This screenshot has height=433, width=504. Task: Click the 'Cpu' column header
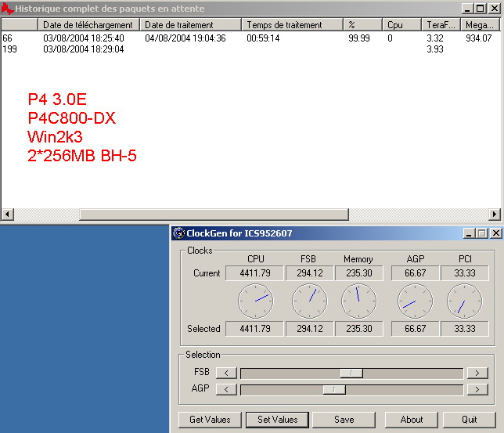tap(401, 25)
